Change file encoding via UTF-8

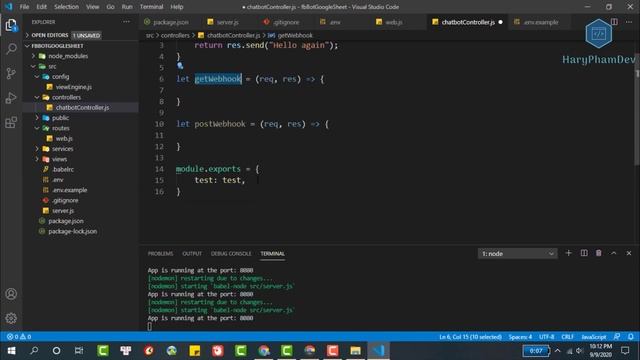[547, 337]
